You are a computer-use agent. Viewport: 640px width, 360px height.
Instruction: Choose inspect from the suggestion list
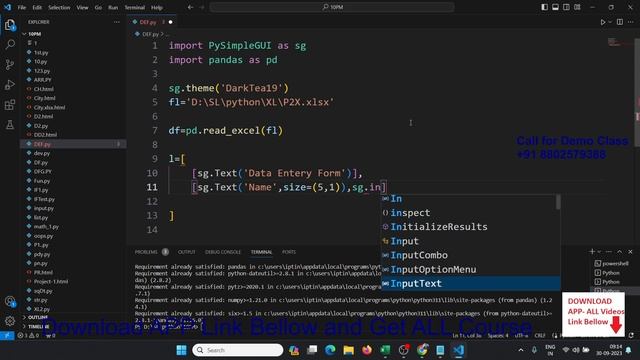tap(471, 213)
